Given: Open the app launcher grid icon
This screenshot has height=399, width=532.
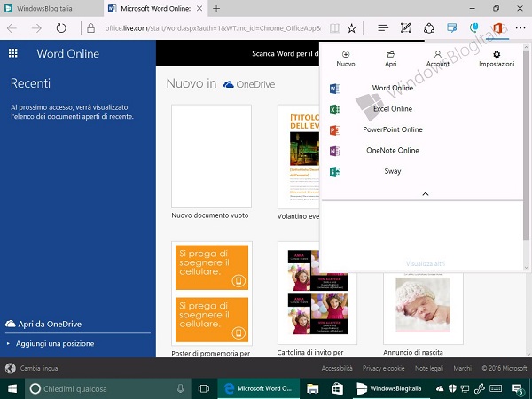Looking at the screenshot, I should point(13,53).
